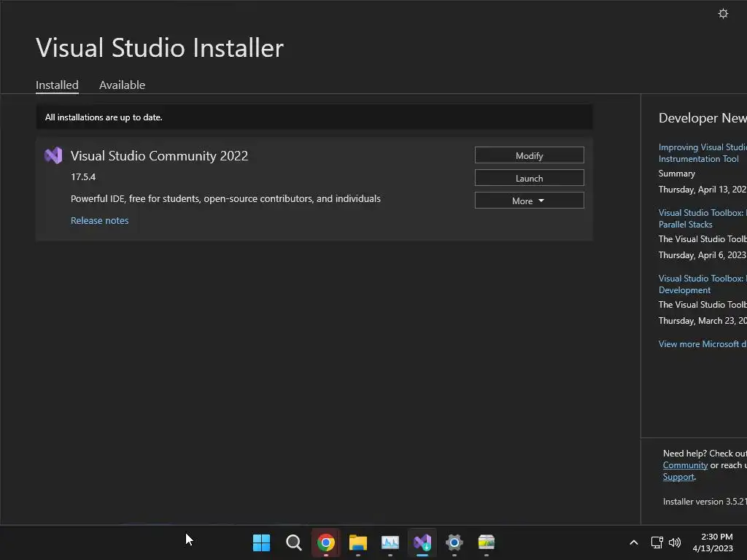
Task: Open the network status tray icon
Action: pyautogui.click(x=657, y=542)
